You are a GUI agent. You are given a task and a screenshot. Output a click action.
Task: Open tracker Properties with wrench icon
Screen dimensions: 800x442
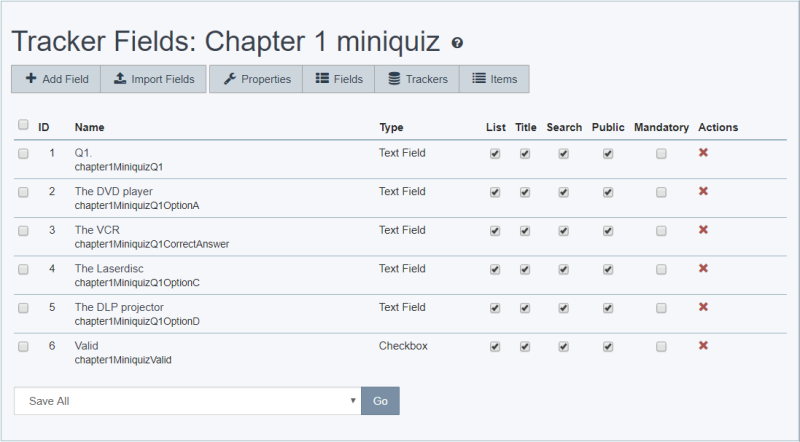coord(256,79)
